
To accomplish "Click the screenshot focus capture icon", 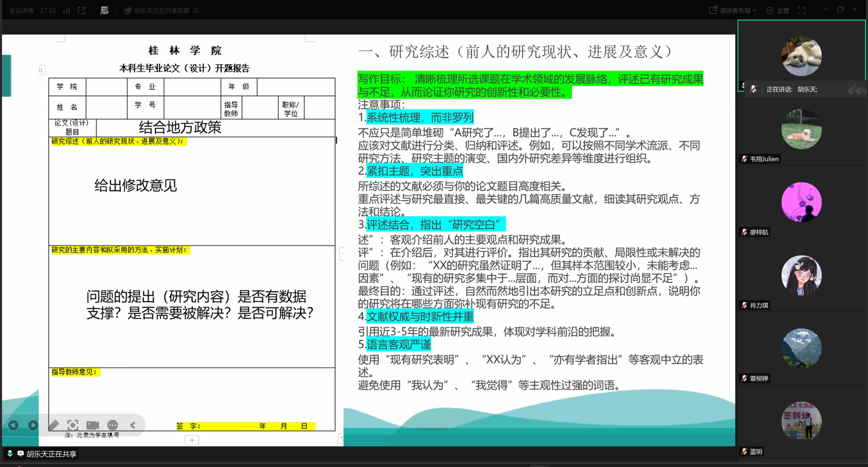I will pyautogui.click(x=73, y=425).
